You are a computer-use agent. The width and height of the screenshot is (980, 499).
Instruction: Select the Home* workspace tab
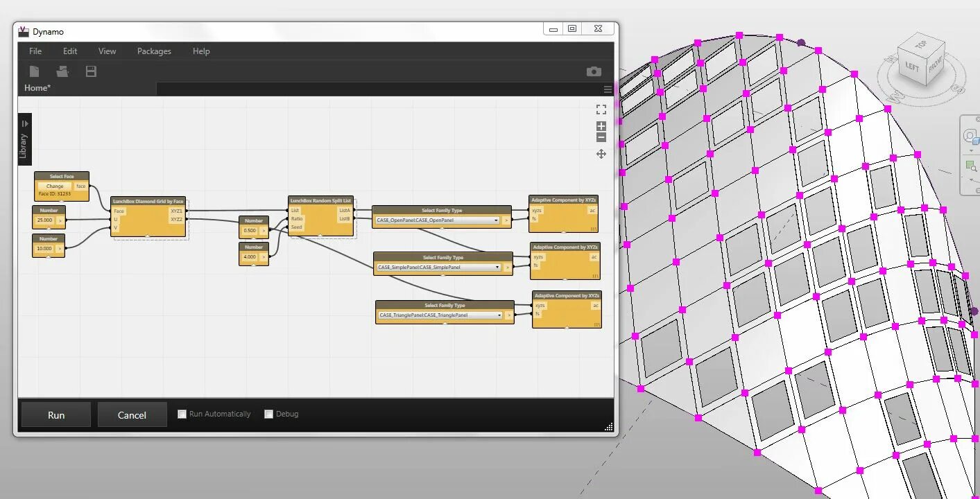(x=37, y=88)
